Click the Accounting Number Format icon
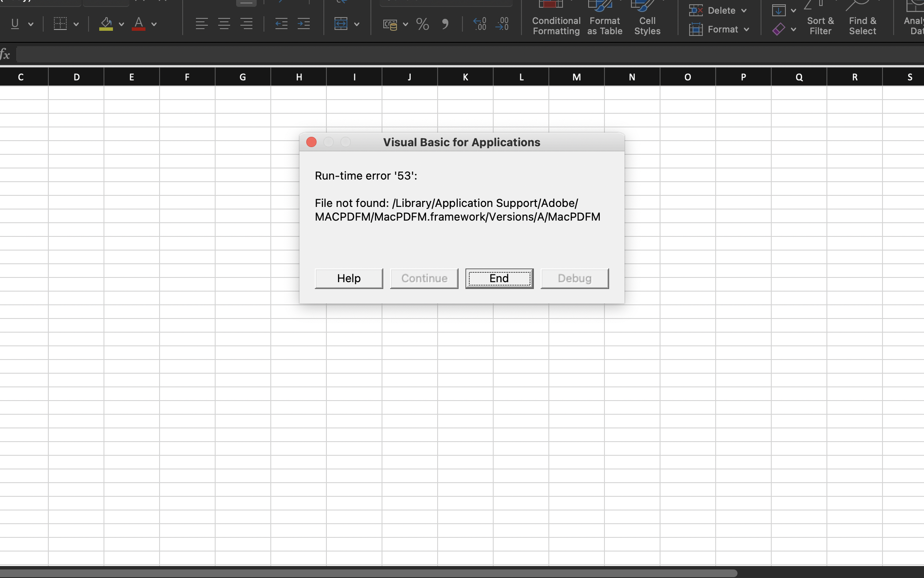Viewport: 924px width, 578px height. tap(391, 24)
